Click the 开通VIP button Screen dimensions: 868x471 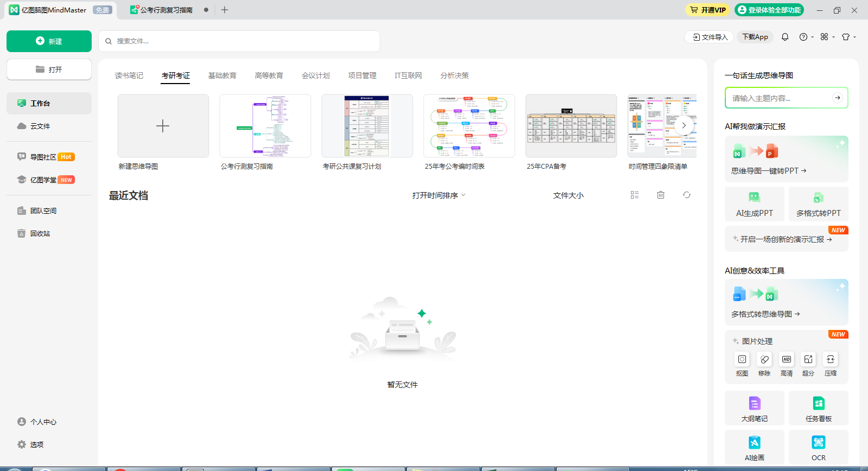coord(707,10)
